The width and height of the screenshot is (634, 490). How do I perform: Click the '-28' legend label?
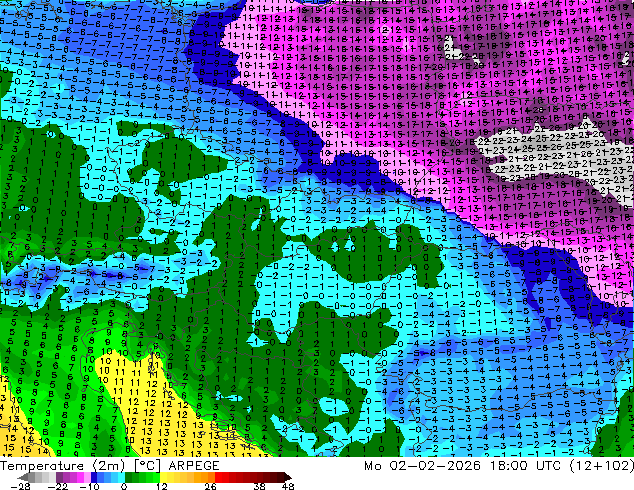(x=20, y=486)
